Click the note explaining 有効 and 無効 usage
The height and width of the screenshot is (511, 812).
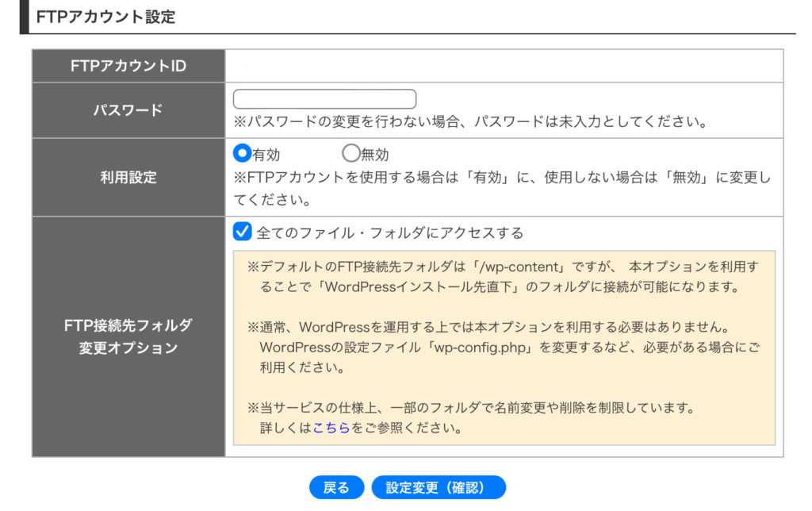[x=501, y=187]
